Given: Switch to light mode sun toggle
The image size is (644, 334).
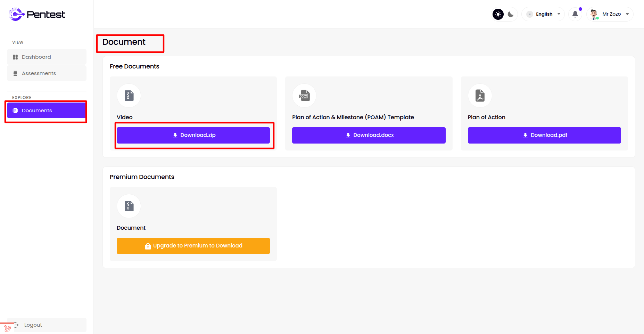Looking at the screenshot, I should click(x=498, y=14).
